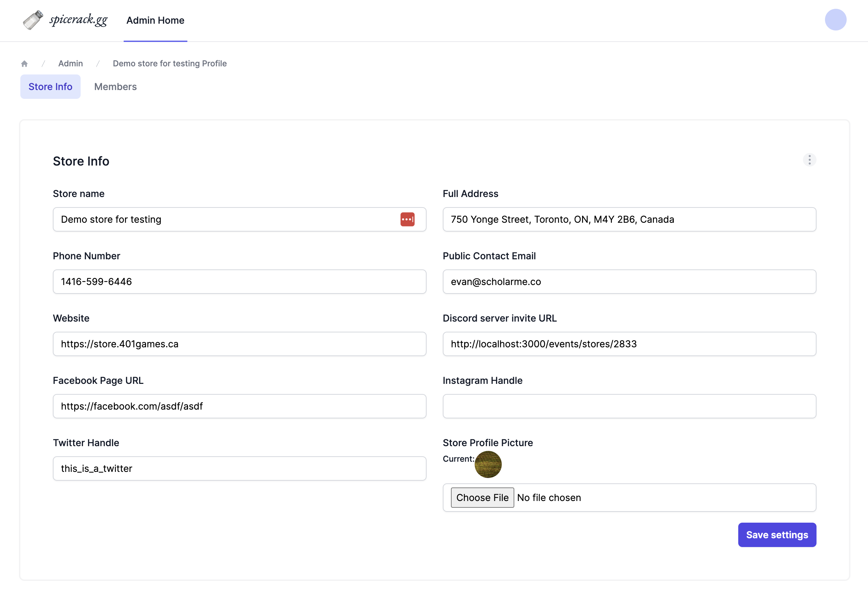Viewport: 868px width, 589px height.
Task: Click the spicerack.gg brand text
Action: click(x=79, y=19)
